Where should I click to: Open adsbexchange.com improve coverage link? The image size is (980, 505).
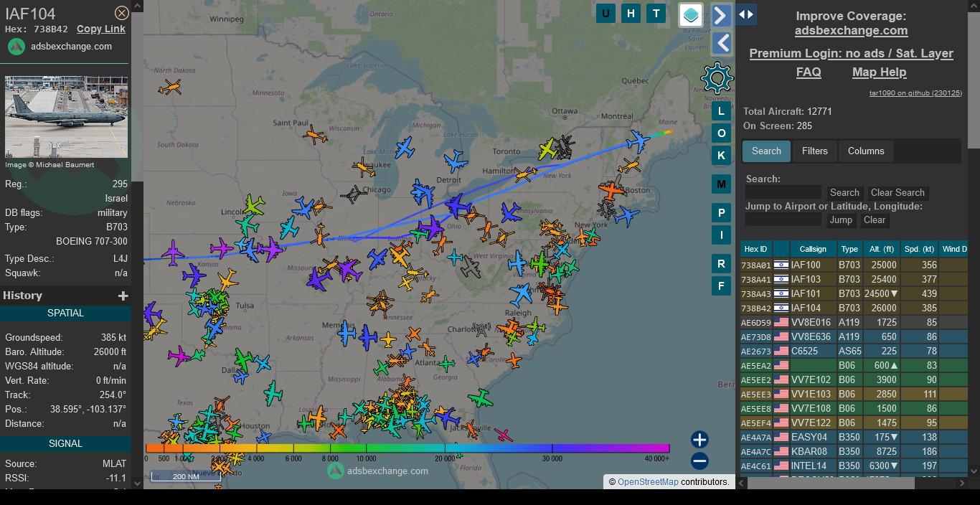[x=851, y=31]
